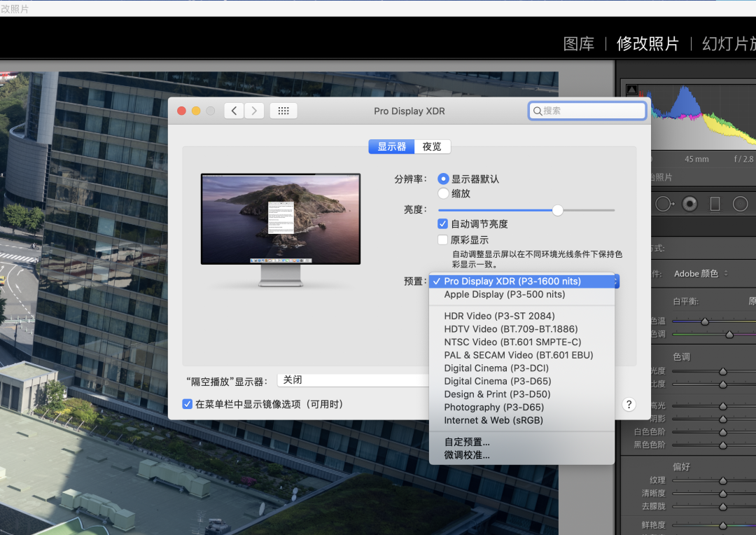Choose Apple Display (P3-500 nits) preset
The width and height of the screenshot is (756, 535).
(x=521, y=294)
